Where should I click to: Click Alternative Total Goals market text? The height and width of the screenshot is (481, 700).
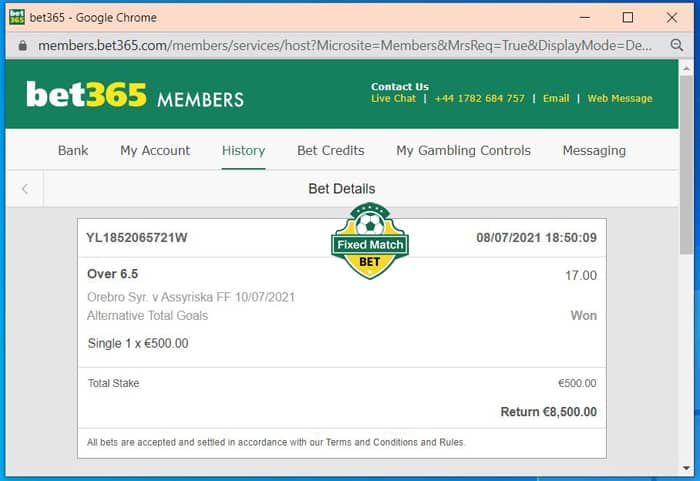point(147,316)
